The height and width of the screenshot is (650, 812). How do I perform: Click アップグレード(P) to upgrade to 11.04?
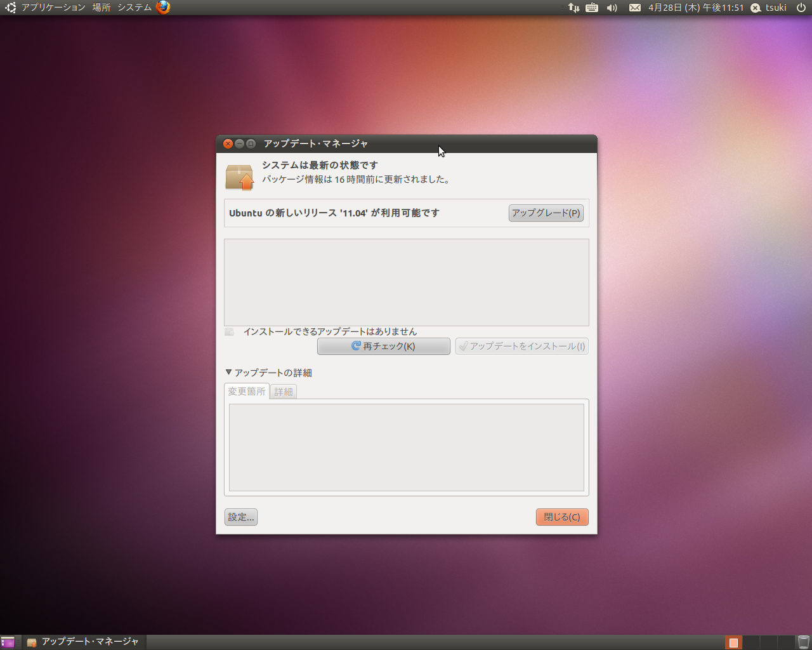click(x=546, y=213)
